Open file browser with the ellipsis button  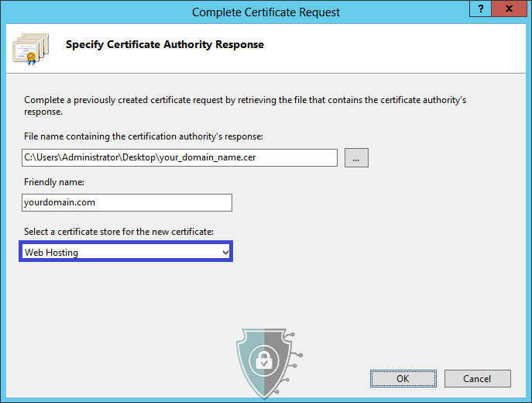356,157
